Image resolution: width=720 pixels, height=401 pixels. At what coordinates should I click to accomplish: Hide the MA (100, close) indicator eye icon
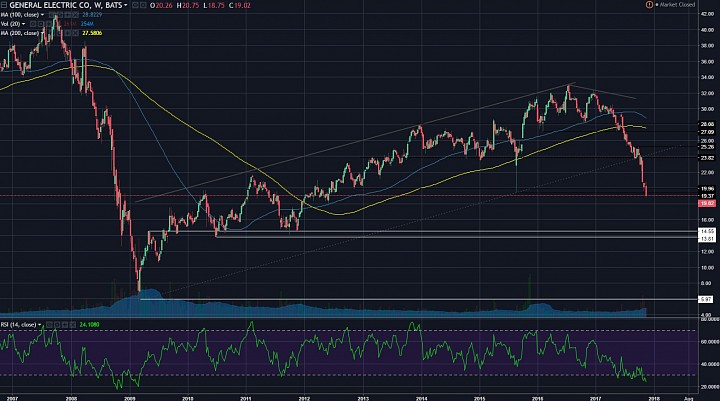coord(51,15)
